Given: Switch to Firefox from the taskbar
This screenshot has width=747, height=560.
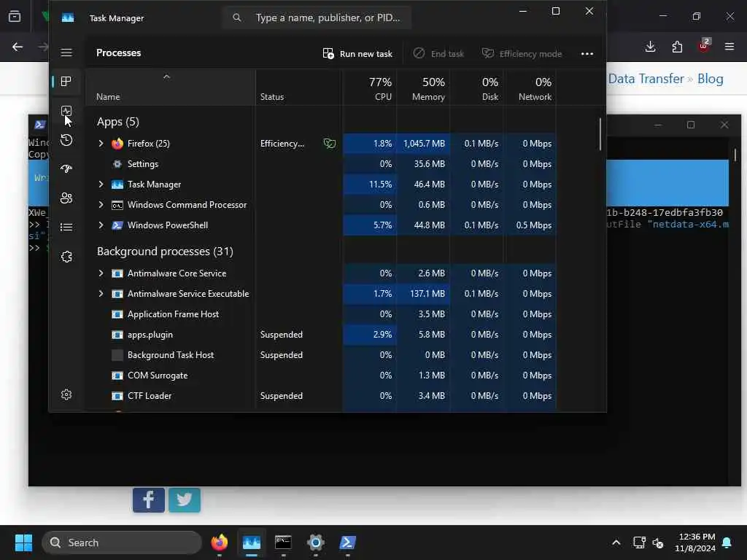Looking at the screenshot, I should click(219, 542).
